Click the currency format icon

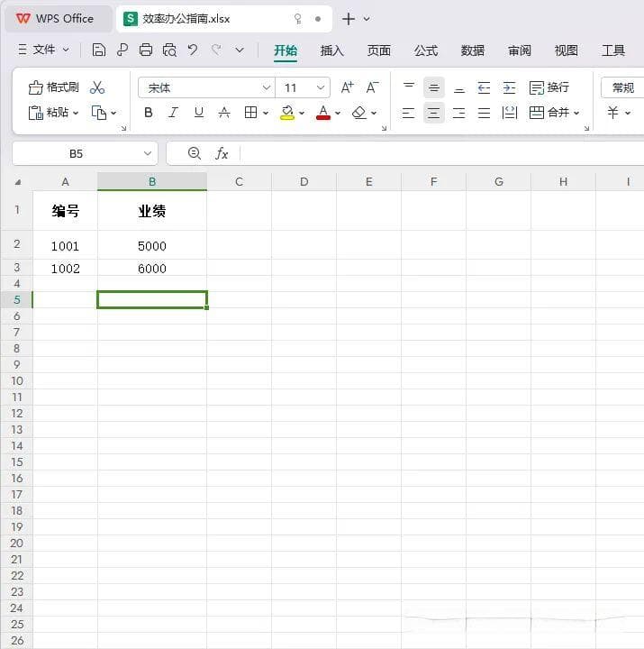click(613, 112)
